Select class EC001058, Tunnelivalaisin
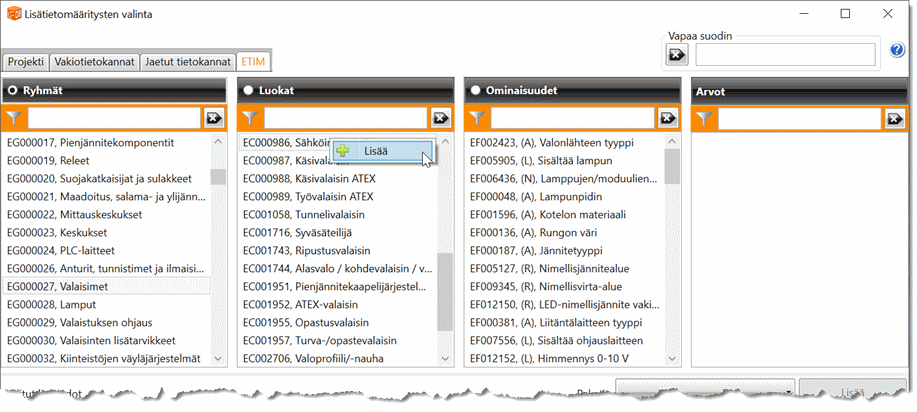 click(306, 214)
